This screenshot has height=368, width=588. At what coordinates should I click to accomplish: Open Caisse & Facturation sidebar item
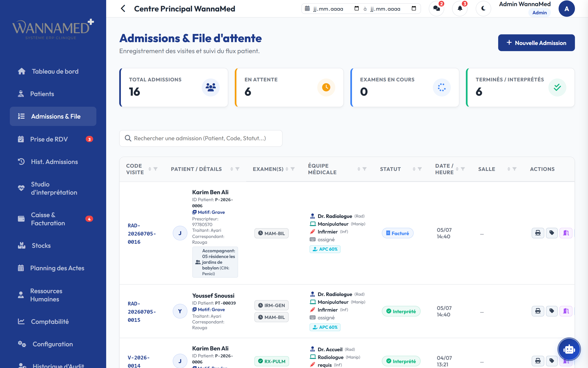(53, 219)
